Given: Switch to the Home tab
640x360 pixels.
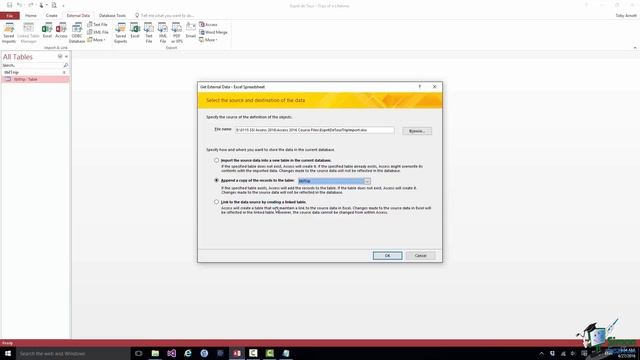Looking at the screenshot, I should (x=31, y=16).
